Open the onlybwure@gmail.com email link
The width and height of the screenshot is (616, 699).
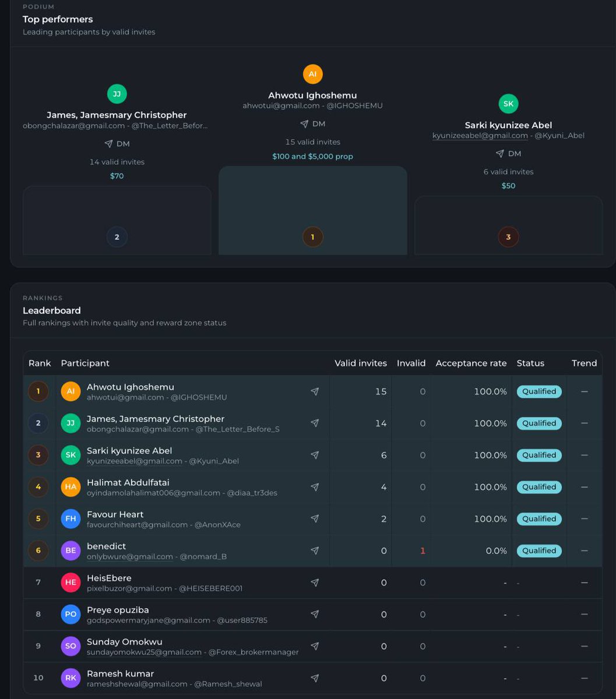(x=130, y=556)
